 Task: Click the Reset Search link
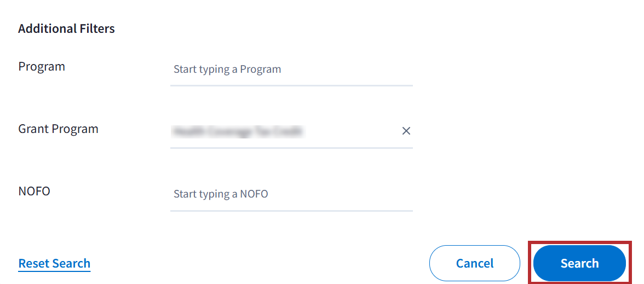coord(54,263)
